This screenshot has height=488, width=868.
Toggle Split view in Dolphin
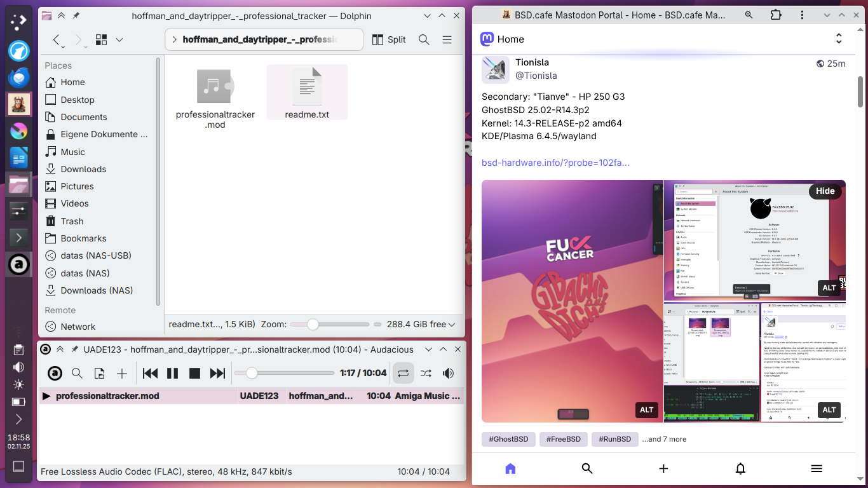pos(389,39)
